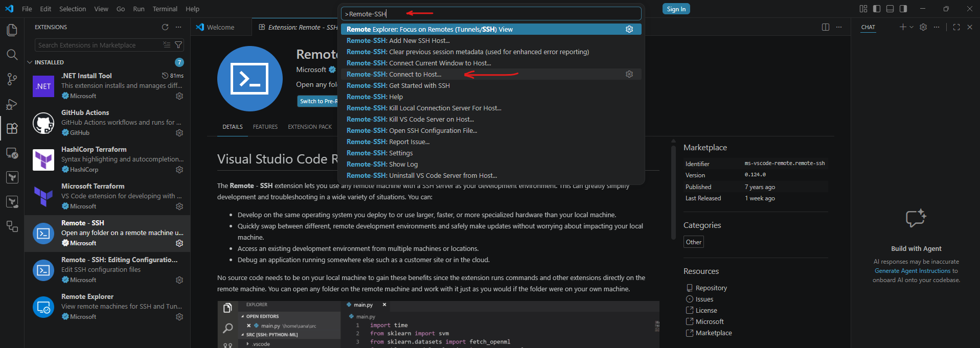Run Remote-SSH: Show Log command
This screenshot has width=980, height=348.
tap(491, 164)
